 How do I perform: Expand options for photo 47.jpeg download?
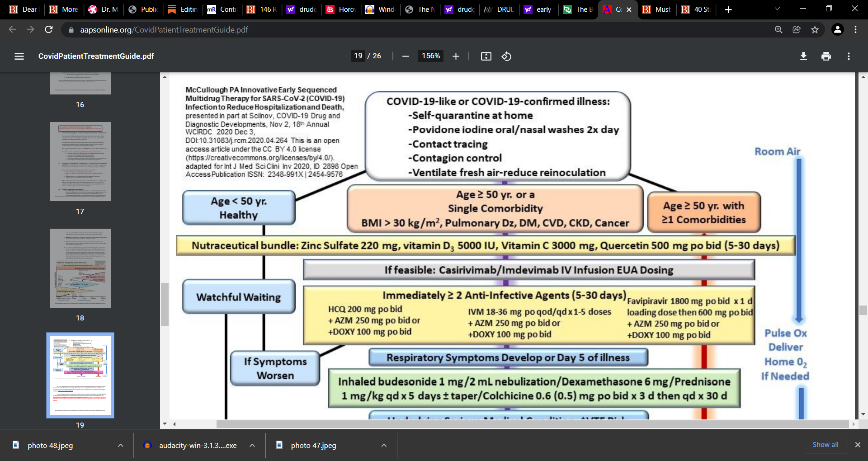(384, 445)
